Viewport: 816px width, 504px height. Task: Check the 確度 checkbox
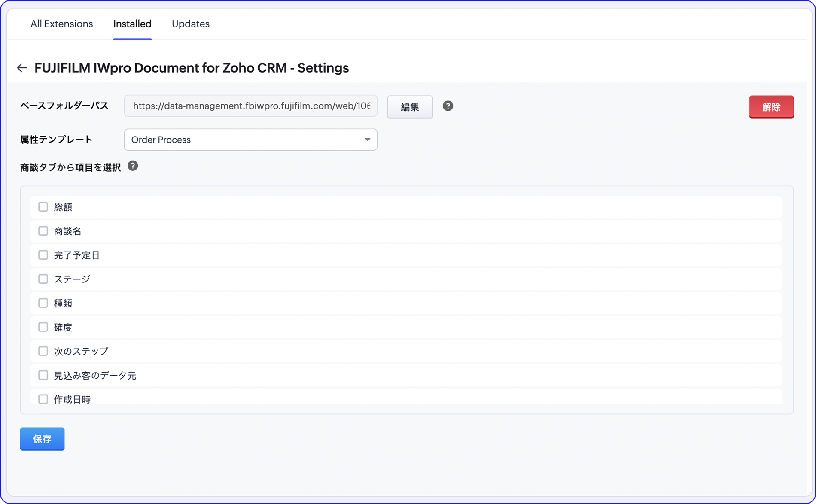coord(43,327)
